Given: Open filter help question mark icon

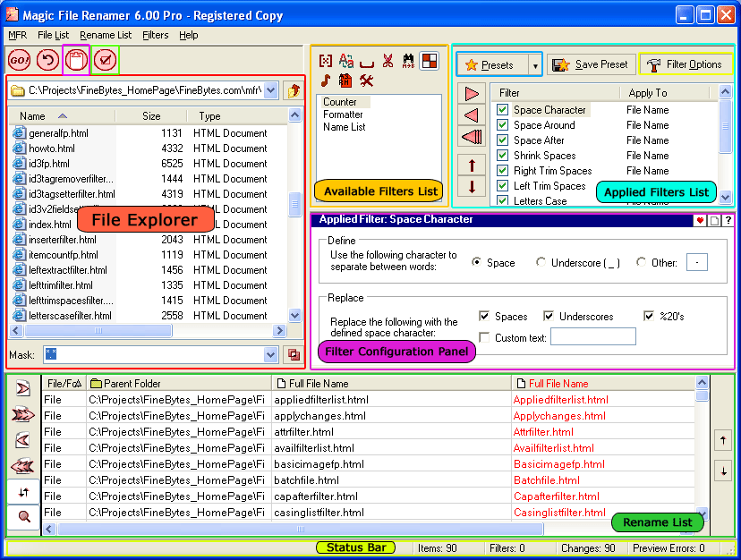Looking at the screenshot, I should (728, 220).
